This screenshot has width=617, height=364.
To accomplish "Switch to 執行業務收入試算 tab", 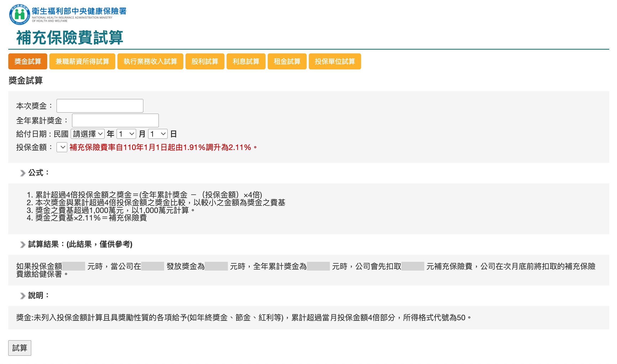I will tap(150, 61).
